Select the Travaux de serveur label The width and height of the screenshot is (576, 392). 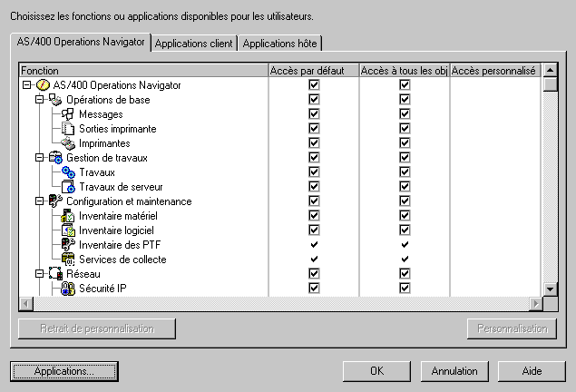(x=121, y=187)
